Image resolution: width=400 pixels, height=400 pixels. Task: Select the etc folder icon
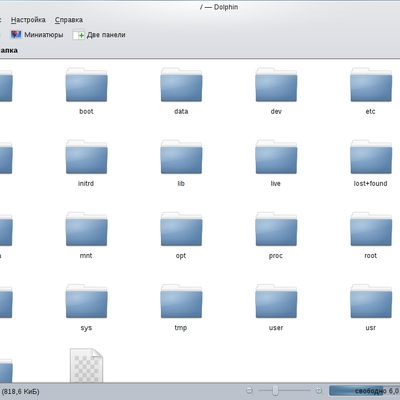[371, 85]
